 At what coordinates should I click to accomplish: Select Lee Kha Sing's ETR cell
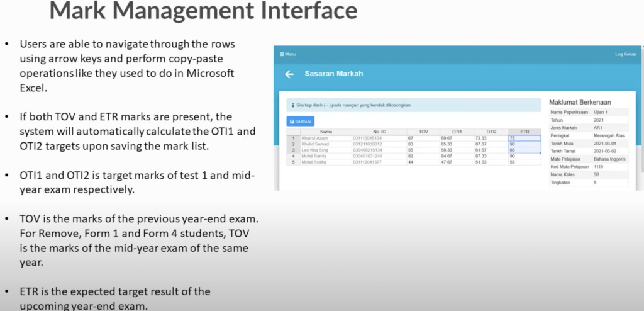pos(524,150)
